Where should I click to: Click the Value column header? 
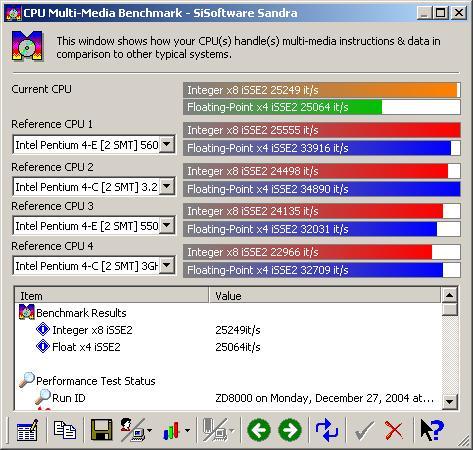pos(325,296)
